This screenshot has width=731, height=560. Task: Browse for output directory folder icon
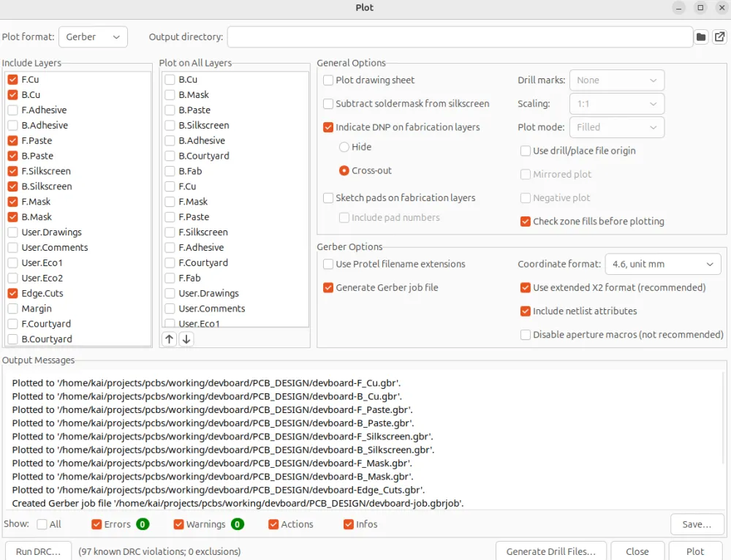[x=701, y=37]
